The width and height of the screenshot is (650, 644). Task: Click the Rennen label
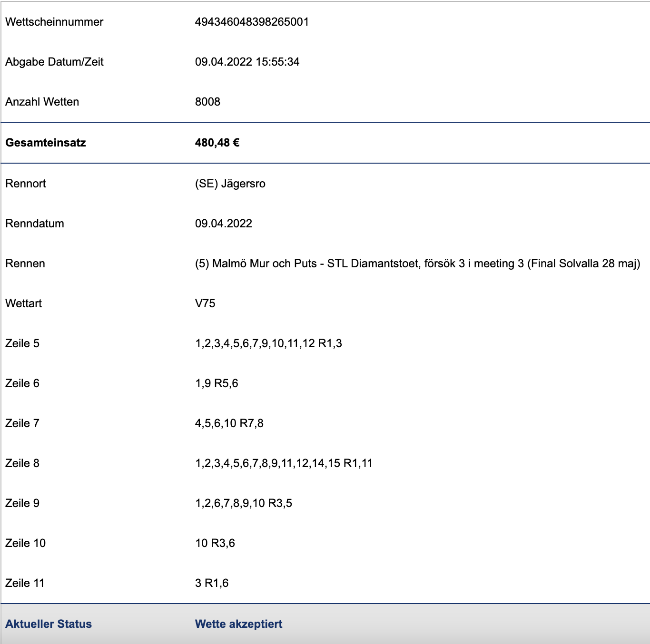tap(25, 263)
